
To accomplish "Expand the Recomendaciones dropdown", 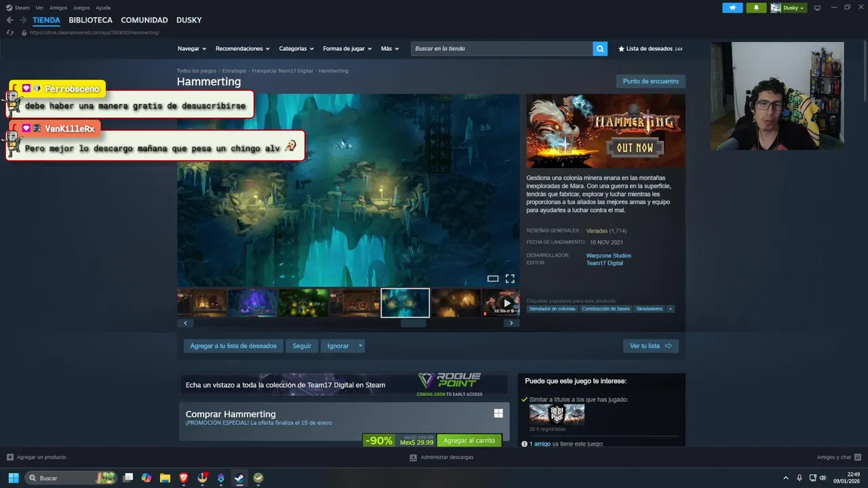I will [242, 49].
